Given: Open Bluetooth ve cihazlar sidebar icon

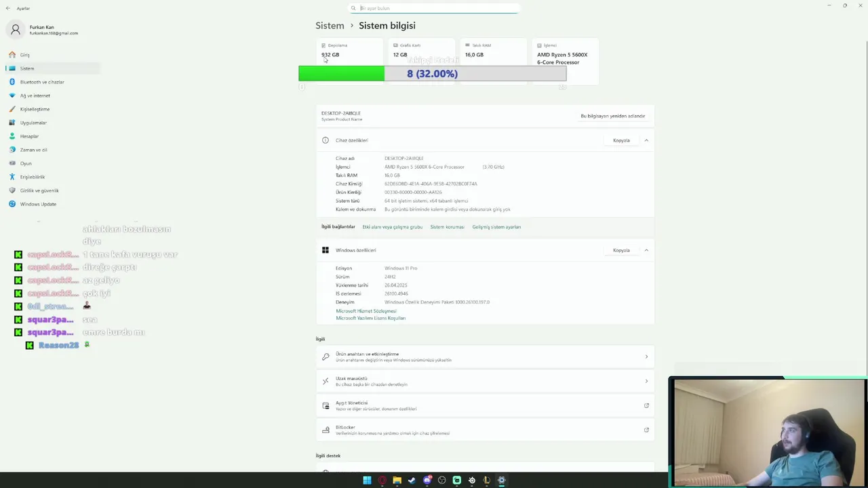Looking at the screenshot, I should [x=12, y=82].
